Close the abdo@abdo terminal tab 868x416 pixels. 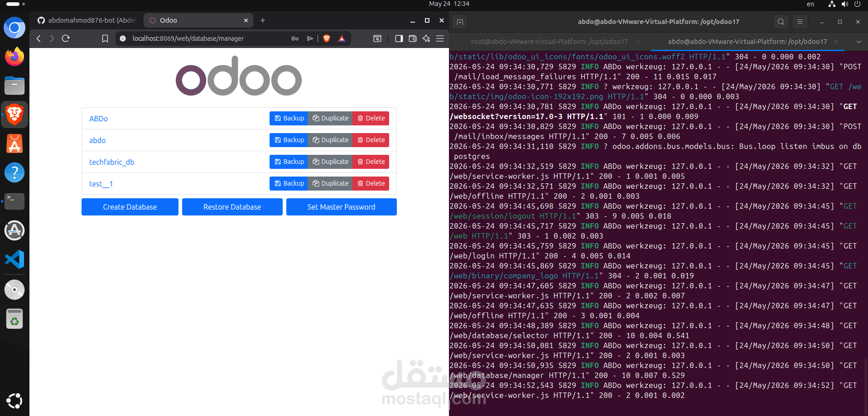click(836, 42)
